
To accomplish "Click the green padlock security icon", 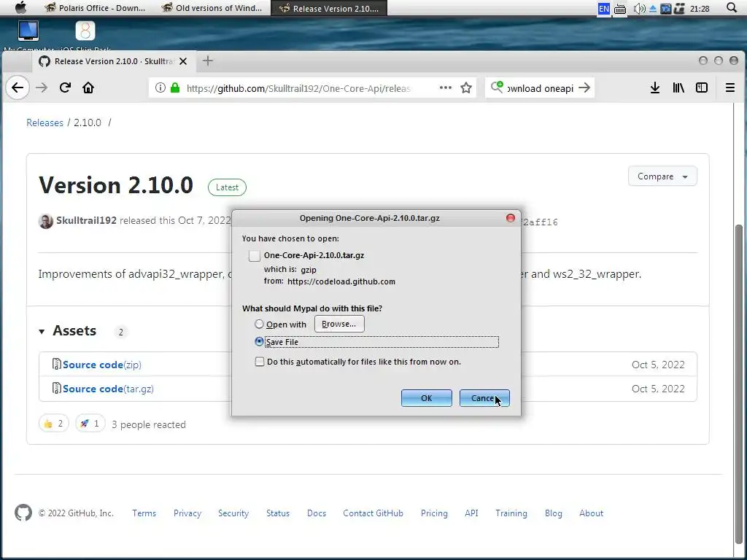I will click(x=175, y=87).
